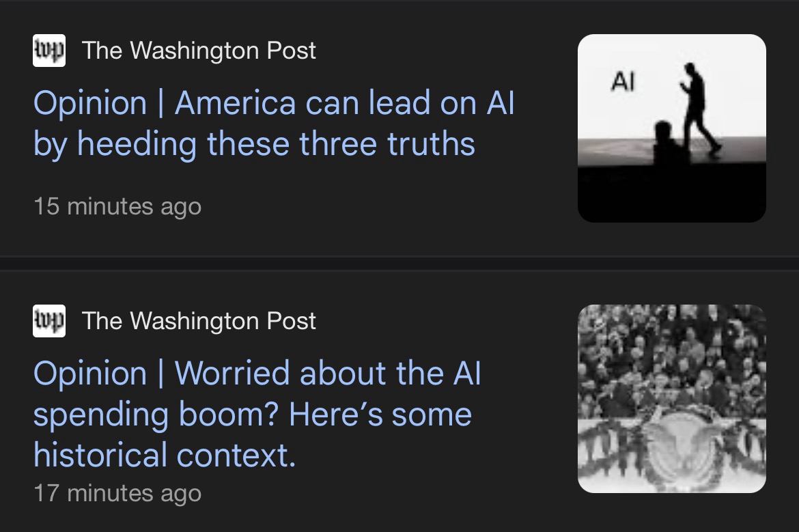
Task: Click the "historical context." headline line
Action: (x=165, y=455)
